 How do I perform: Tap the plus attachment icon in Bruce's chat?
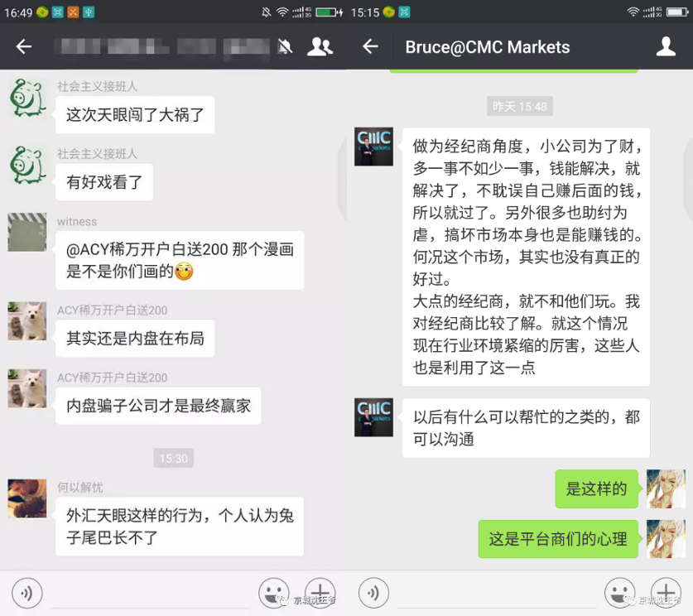(666, 592)
